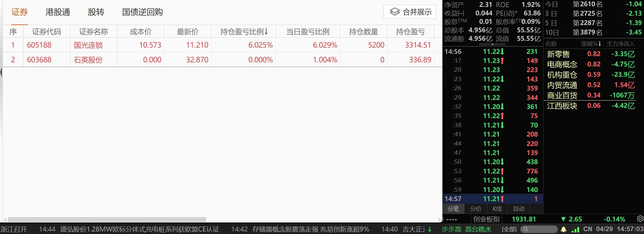Select the 电商概念 sector row
Screen dimensions: 644x234
[591, 64]
